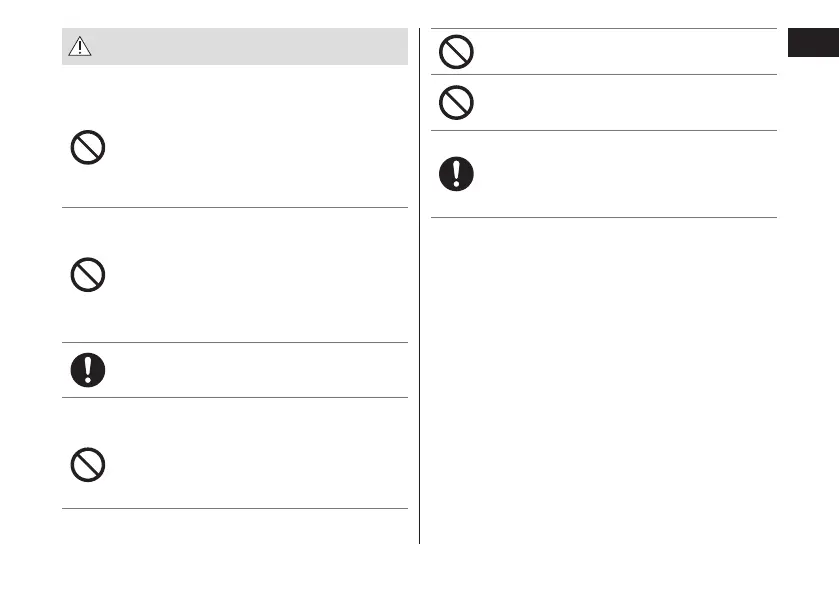Viewport: 839px width, 595px height.
Task: Select the second prohibition icon in the left column
Action: pos(87,275)
